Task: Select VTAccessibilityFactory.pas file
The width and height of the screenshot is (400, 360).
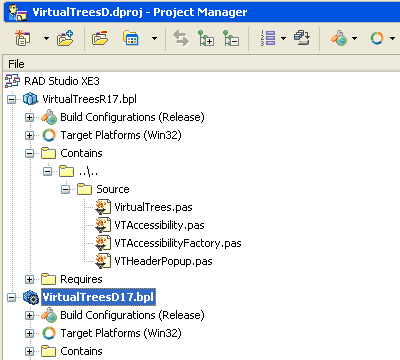Action: [178, 243]
